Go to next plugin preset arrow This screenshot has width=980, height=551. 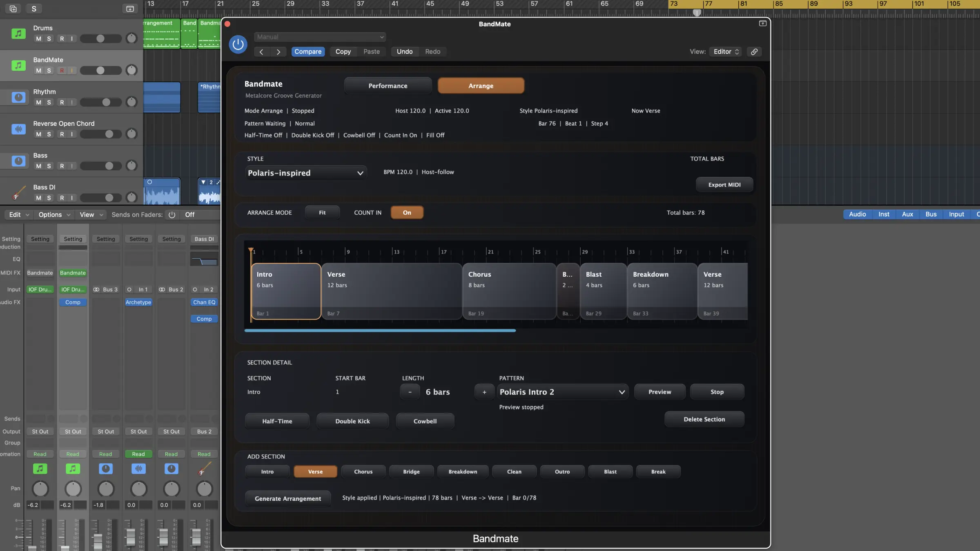[278, 51]
